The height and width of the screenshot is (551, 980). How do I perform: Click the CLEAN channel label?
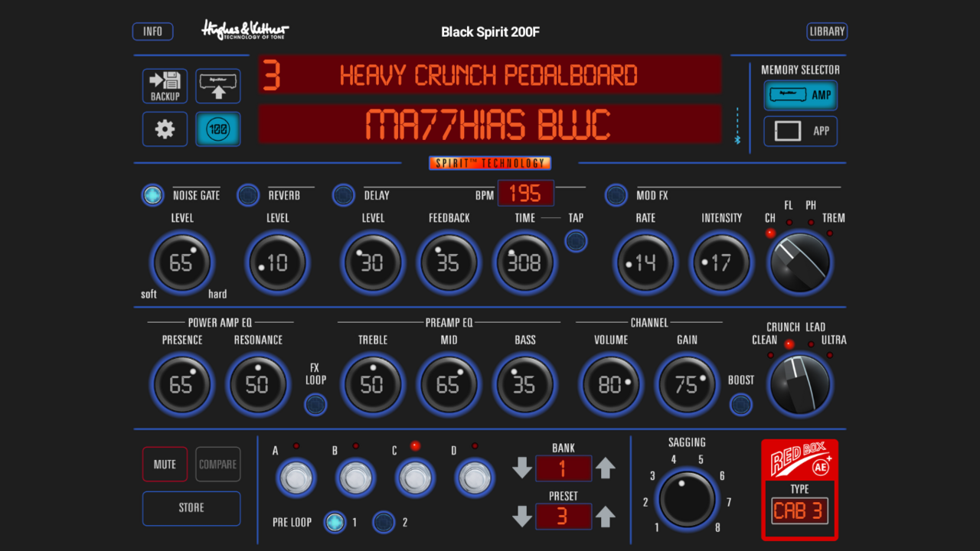[x=764, y=340]
